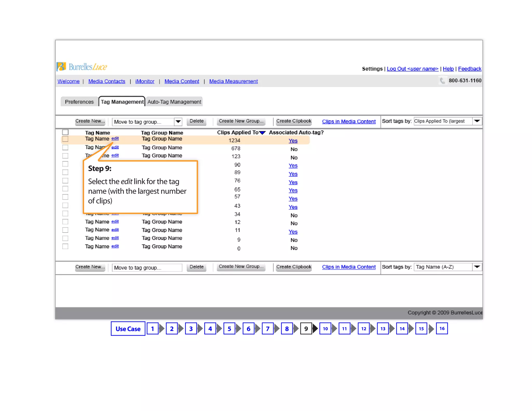Click Yes auto-tag link in 89 clips row
This screenshot has height=411, width=532.
click(293, 174)
